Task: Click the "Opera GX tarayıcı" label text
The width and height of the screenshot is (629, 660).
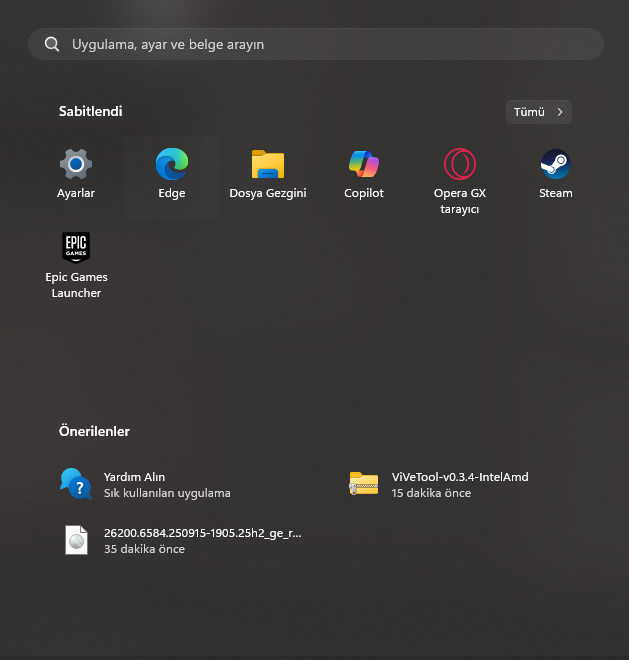Action: [x=460, y=201]
